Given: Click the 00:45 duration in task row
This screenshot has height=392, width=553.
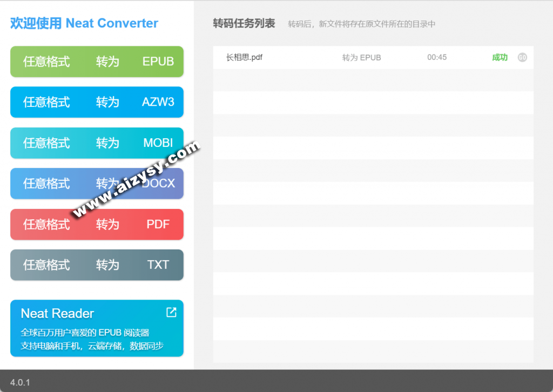Looking at the screenshot, I should (437, 57).
